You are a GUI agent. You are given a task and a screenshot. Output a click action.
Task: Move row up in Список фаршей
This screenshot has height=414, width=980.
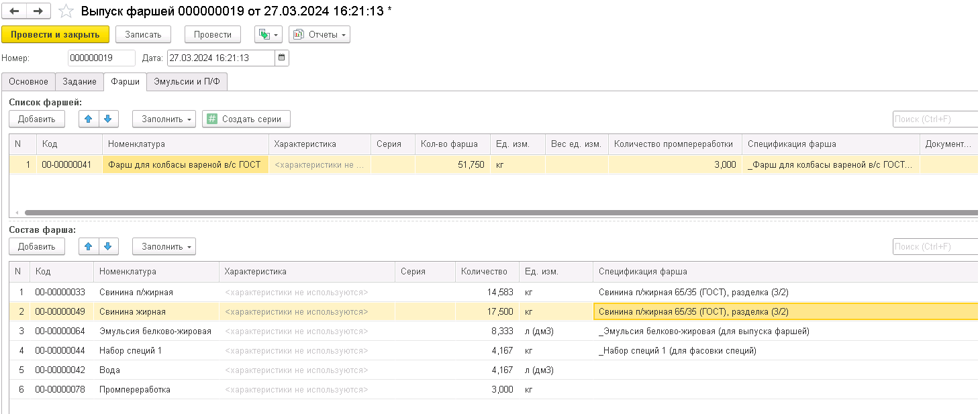click(89, 119)
